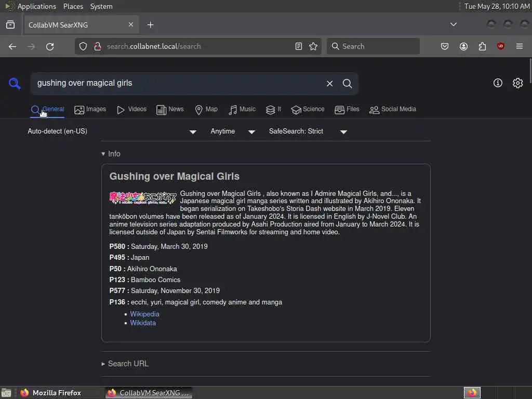
Task: Reload the current page
Action: pos(50,46)
